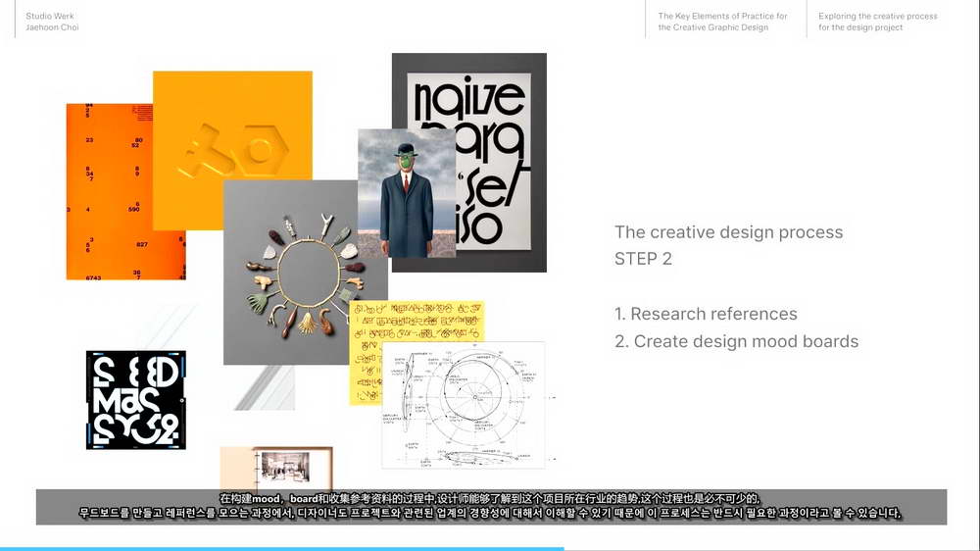Screen dimensions: 980x551
Task: Click 'Studio Werk Jaehoon Choi' header text
Action: pos(53,22)
